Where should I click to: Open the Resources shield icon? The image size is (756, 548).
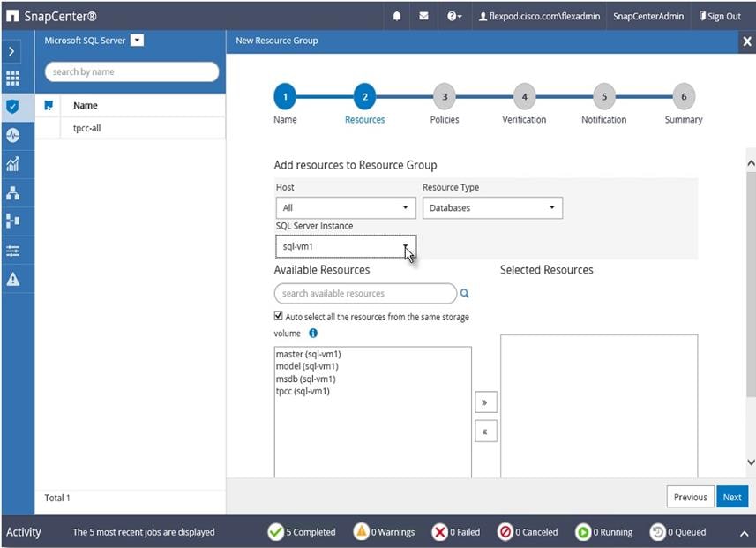pyautogui.click(x=13, y=107)
